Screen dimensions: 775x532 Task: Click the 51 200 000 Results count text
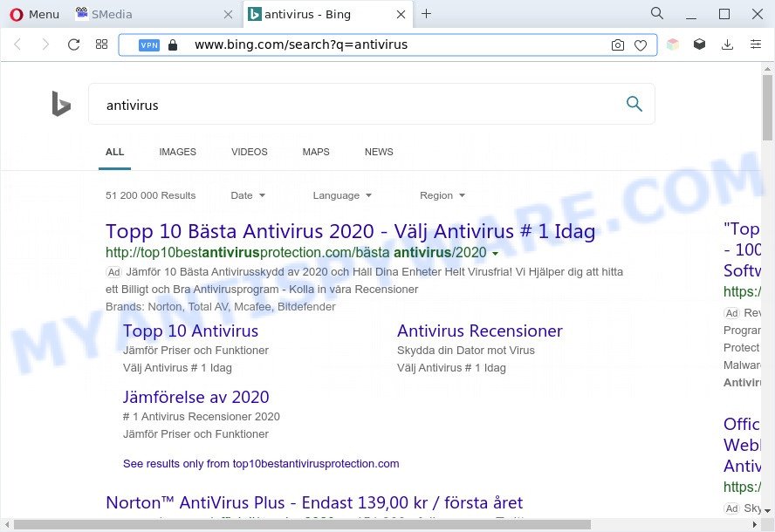[x=151, y=195]
